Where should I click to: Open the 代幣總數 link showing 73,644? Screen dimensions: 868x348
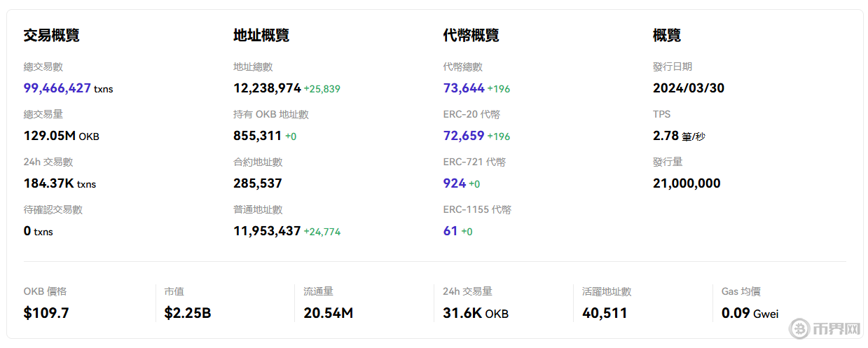464,88
